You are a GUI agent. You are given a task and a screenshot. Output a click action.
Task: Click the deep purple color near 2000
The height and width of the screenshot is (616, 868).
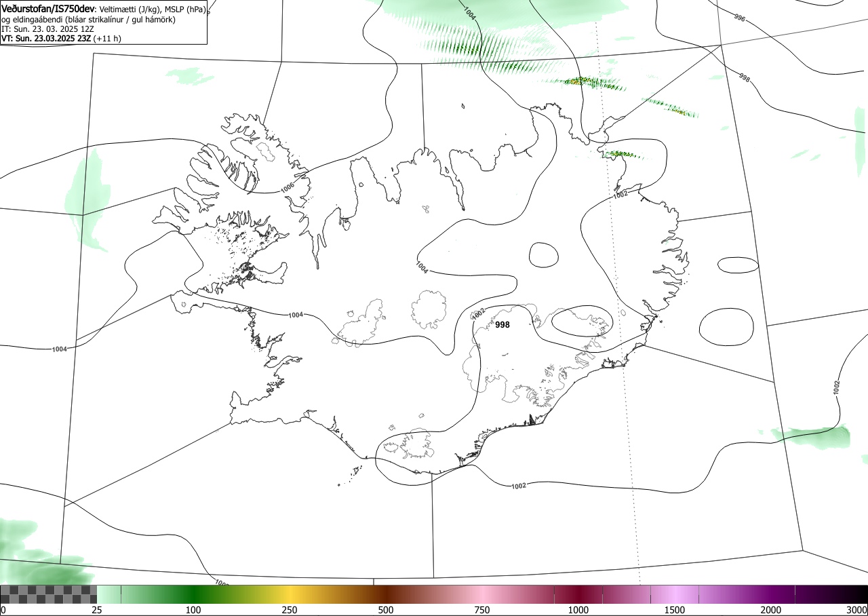pos(771,594)
